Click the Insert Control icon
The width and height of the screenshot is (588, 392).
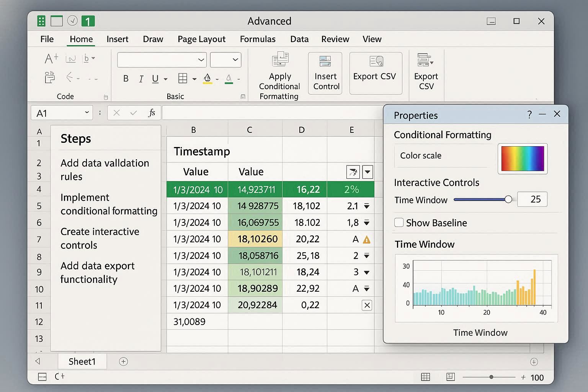click(325, 73)
